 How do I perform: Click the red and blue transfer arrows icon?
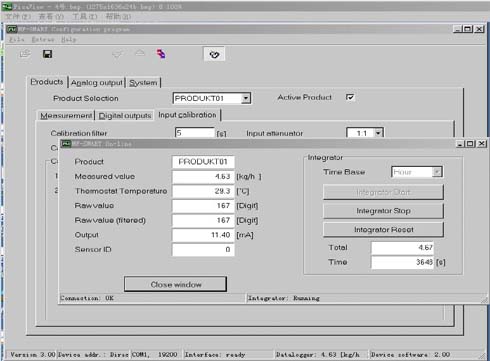point(161,54)
